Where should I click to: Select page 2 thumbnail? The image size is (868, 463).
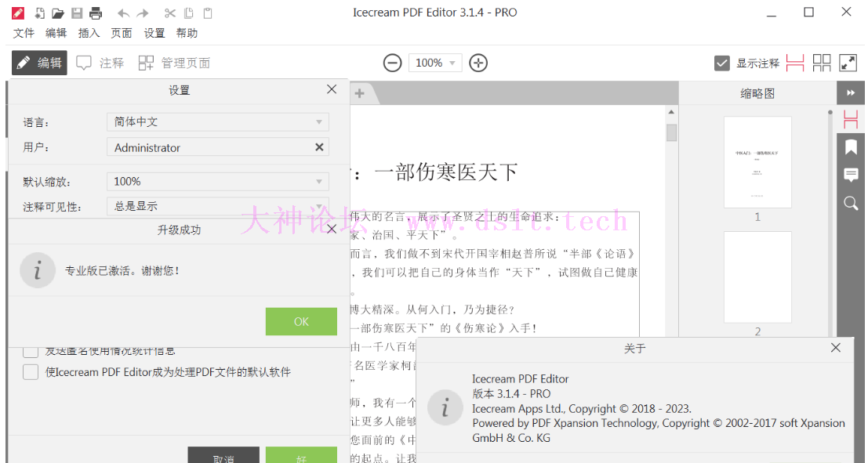757,277
